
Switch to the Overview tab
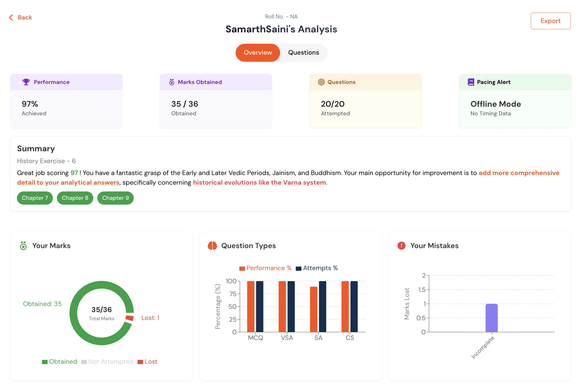[258, 53]
